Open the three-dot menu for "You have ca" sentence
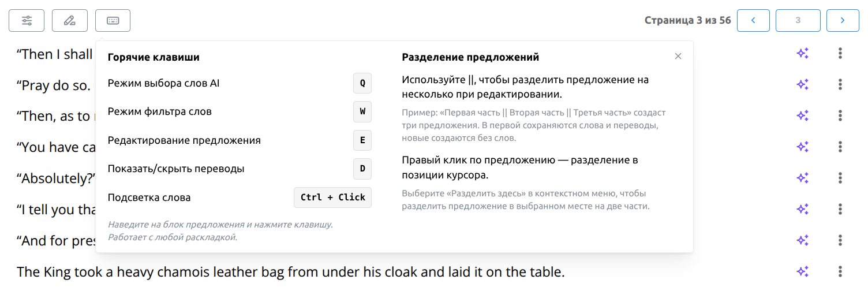Image resolution: width=868 pixels, height=287 pixels. 840,147
